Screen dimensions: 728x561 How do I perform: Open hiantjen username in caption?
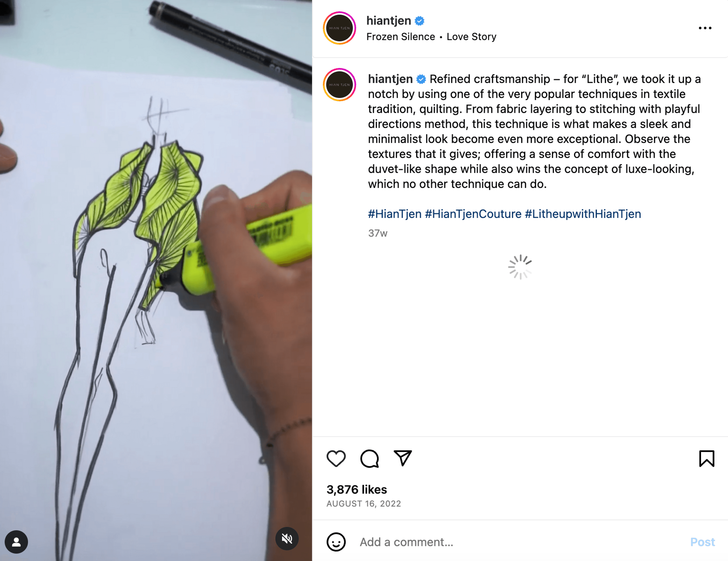click(390, 79)
